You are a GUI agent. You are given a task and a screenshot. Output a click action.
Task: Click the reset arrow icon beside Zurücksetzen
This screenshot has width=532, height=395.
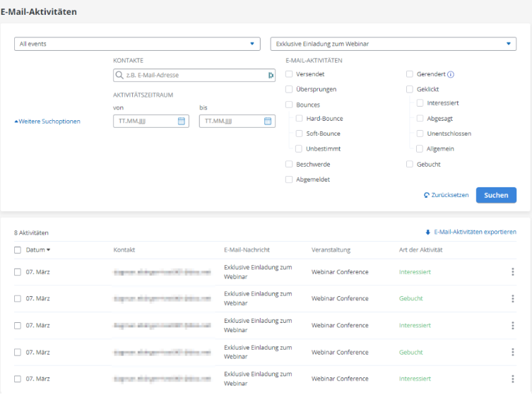[426, 195]
